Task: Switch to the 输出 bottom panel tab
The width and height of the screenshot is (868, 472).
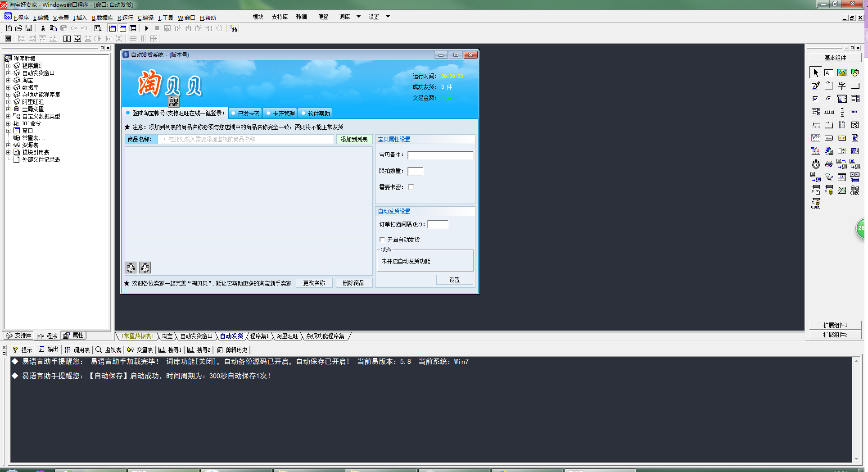Action: [x=49, y=349]
